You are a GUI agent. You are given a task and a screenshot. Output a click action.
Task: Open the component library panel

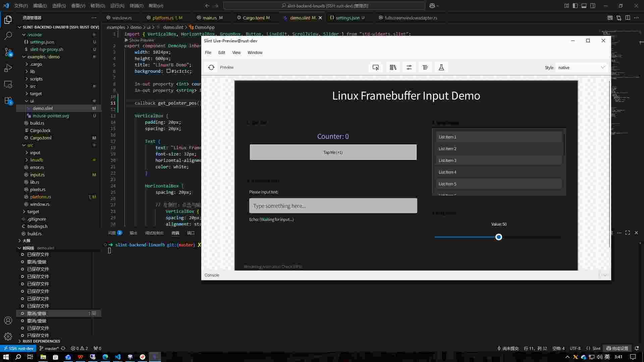(x=393, y=67)
